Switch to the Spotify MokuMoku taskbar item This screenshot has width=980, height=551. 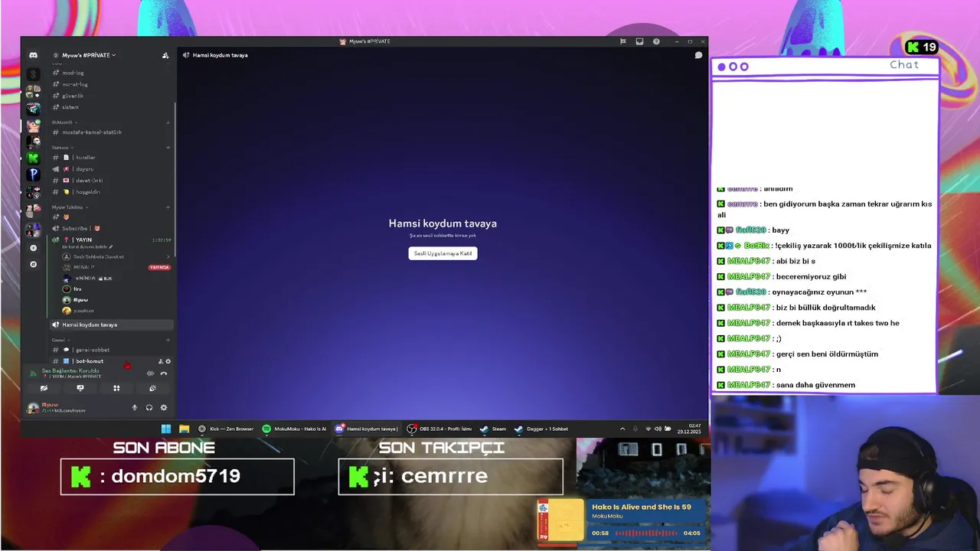(x=294, y=429)
